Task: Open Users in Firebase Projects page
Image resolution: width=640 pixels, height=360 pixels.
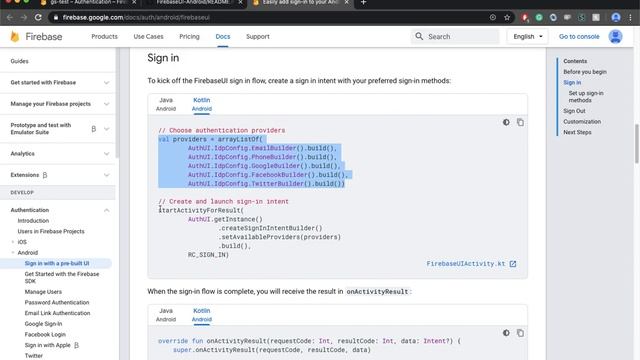Action: click(x=51, y=231)
